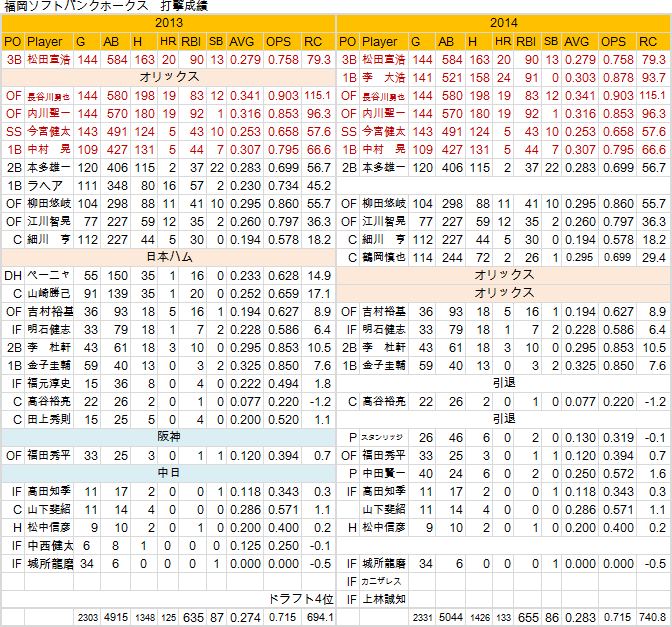The height and width of the screenshot is (627, 672).
Task: Select the ラヘア RC value 45.2
Action: tap(318, 186)
